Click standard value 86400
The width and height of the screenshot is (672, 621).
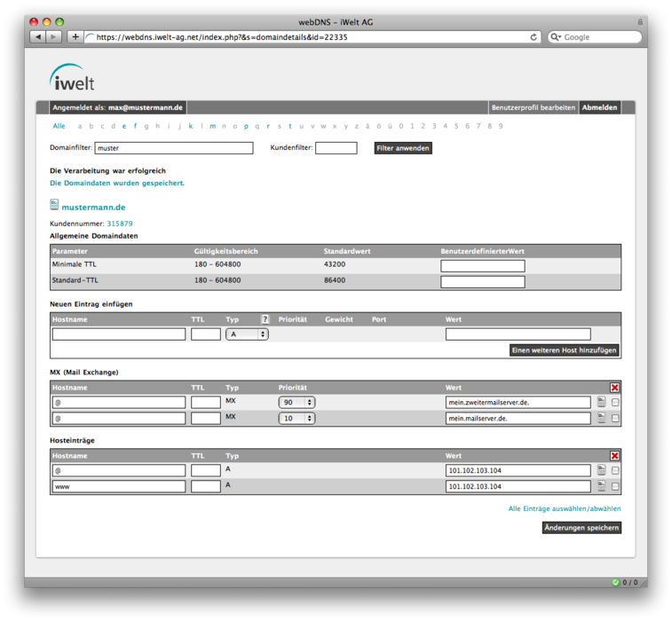tap(335, 280)
